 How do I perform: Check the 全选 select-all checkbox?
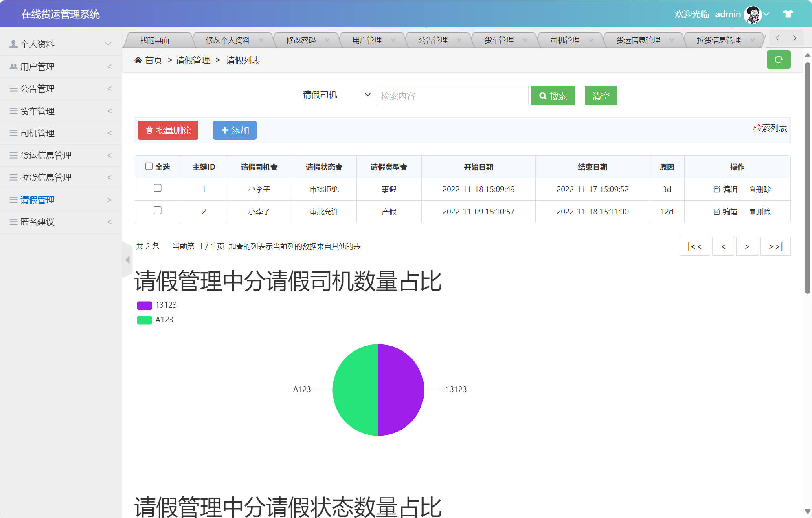(149, 165)
